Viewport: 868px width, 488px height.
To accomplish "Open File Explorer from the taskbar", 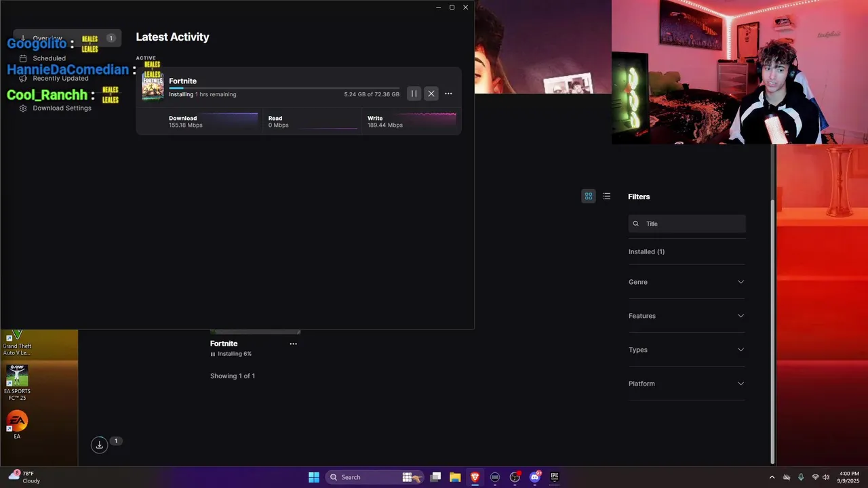I will (x=455, y=477).
